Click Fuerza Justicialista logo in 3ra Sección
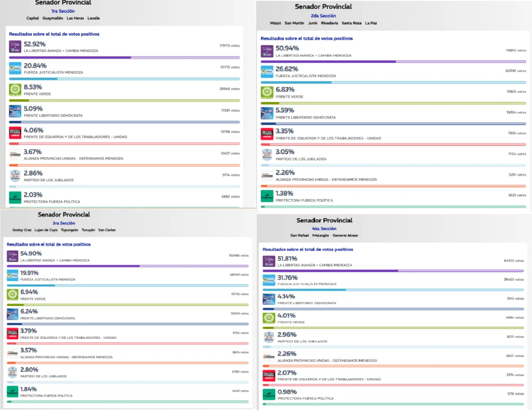The width and height of the screenshot is (532, 411). (12, 275)
